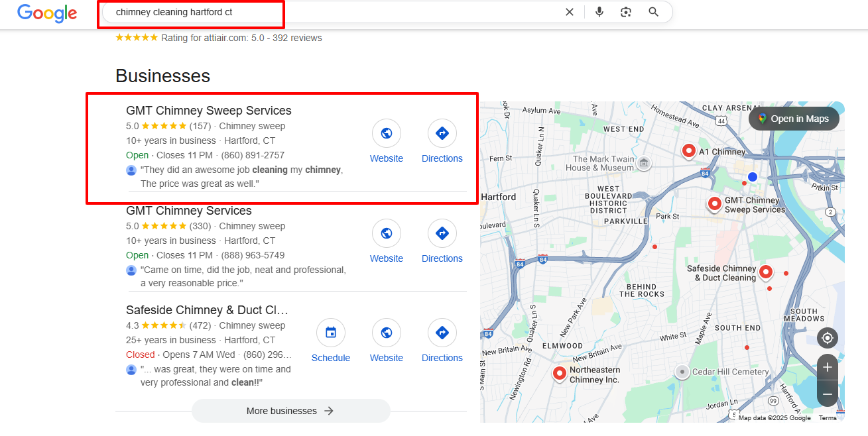Start voice search with microphone icon
This screenshot has height=436, width=868.
[599, 12]
